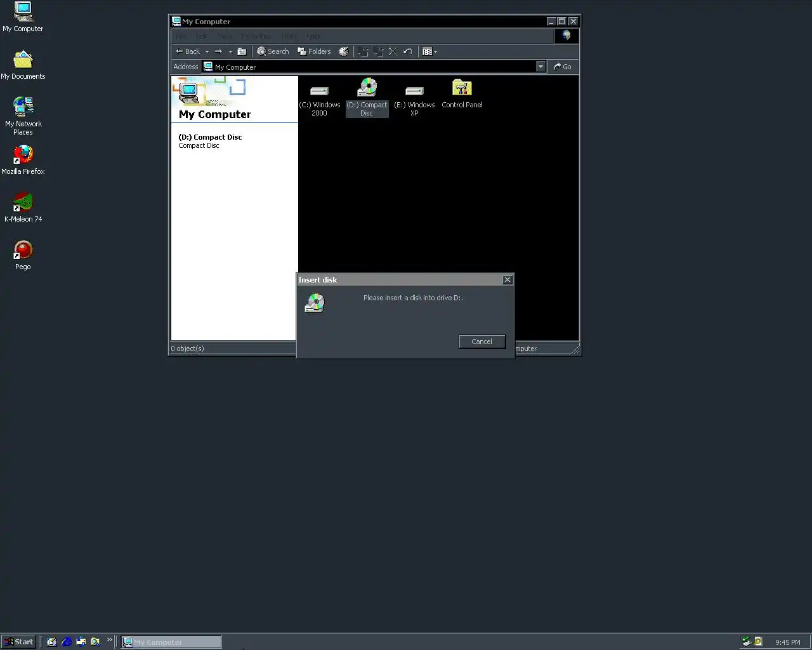Click the 'My Computer' heading in the left pane
This screenshot has width=812, height=650.
pos(215,114)
